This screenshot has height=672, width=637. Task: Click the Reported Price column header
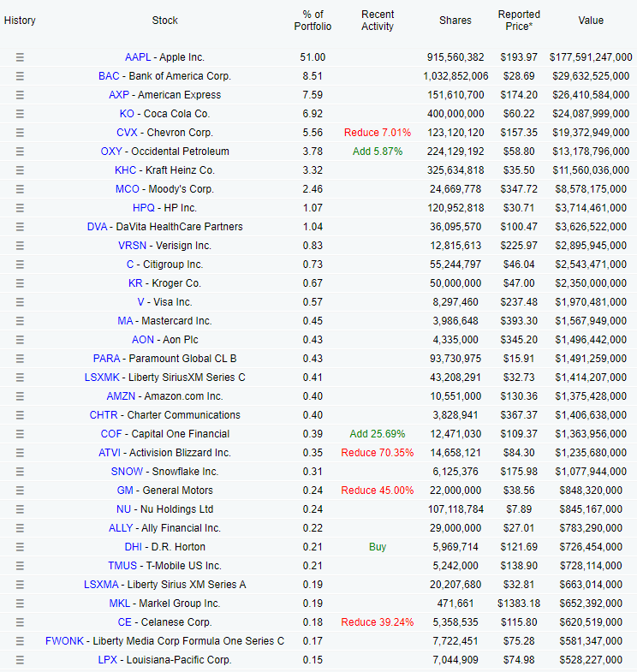tap(519, 21)
